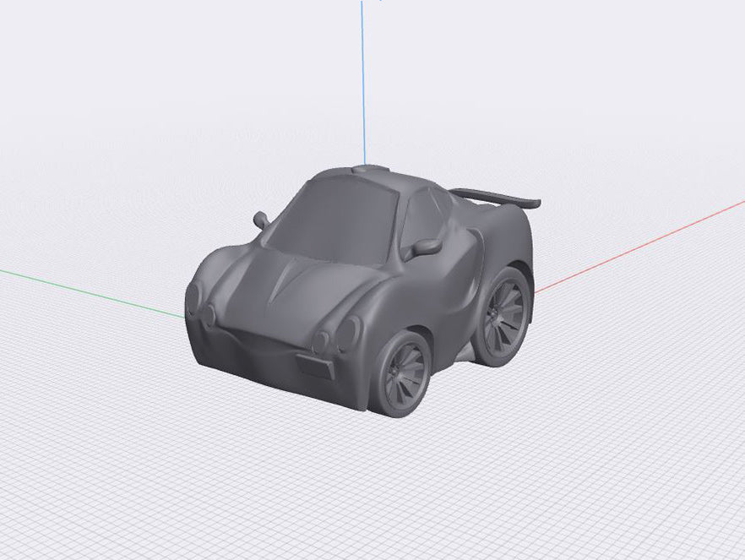
Task: Click the car's rear wheel
Action: pos(503,317)
